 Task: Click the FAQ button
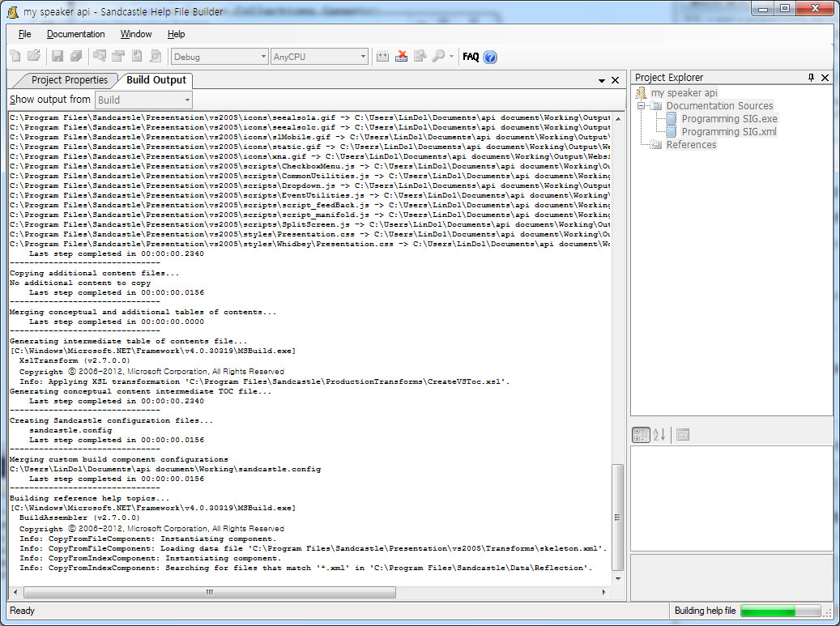[x=471, y=57]
